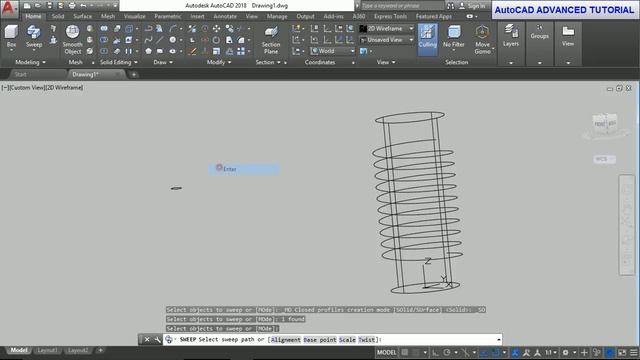Choose Base point option in command line
Screen dimensions: 640x360
click(320, 340)
